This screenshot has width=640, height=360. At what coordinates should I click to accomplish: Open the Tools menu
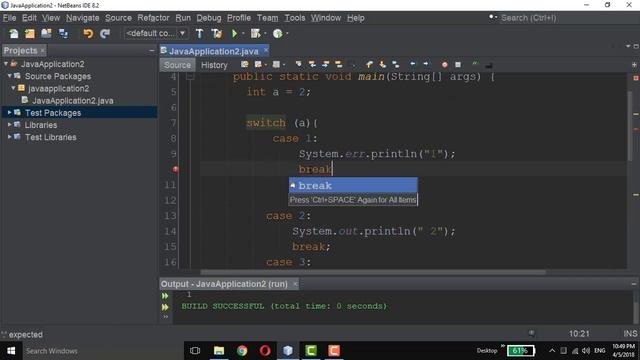(295, 18)
